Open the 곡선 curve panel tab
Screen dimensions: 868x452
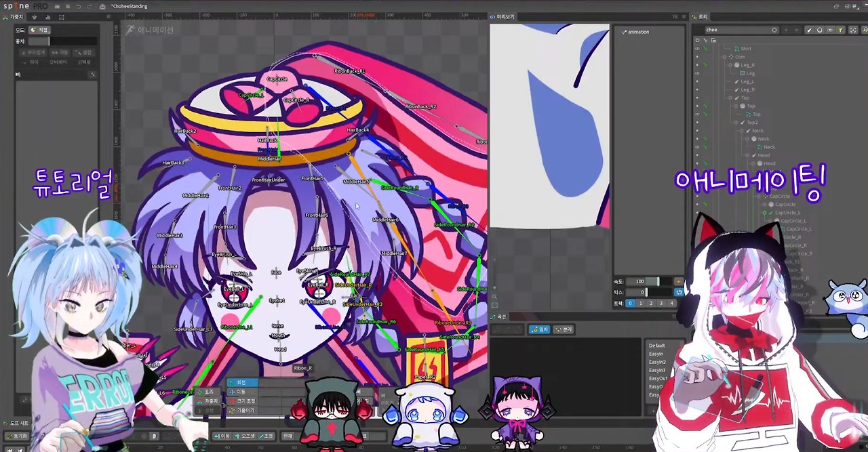click(x=499, y=316)
